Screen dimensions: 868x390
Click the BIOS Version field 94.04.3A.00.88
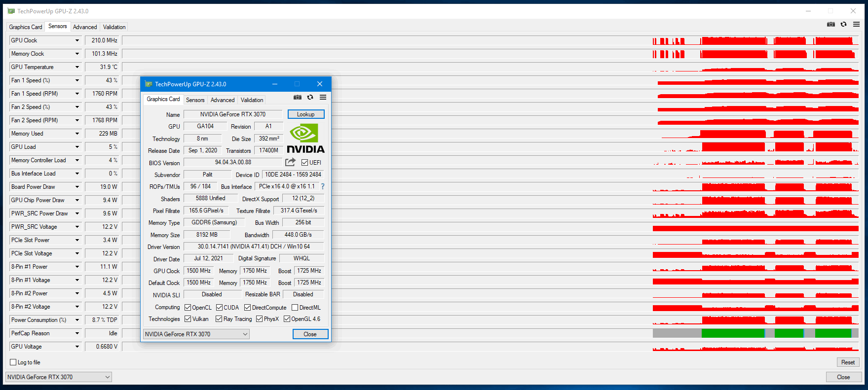pos(233,162)
